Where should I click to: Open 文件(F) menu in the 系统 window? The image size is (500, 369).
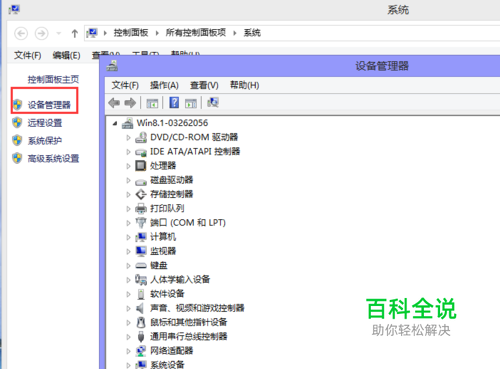pyautogui.click(x=28, y=55)
